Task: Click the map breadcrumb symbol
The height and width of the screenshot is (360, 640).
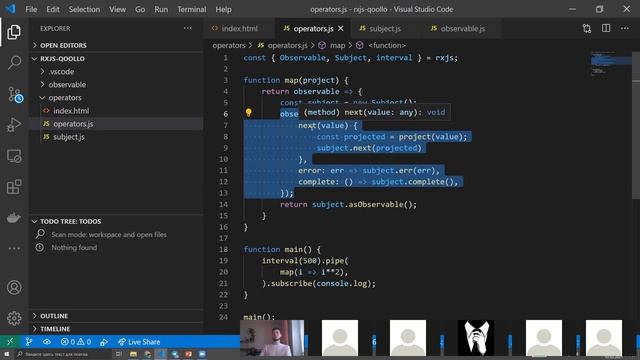Action: tap(332, 45)
